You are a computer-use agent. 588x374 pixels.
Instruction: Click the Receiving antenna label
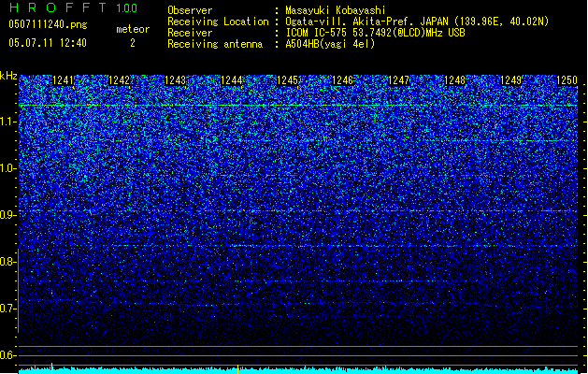[215, 44]
